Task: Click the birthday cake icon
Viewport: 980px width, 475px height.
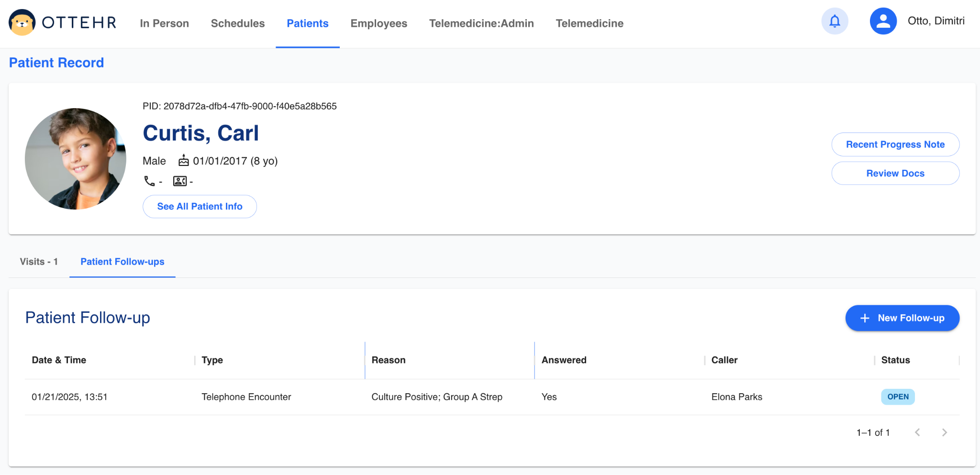Action: point(184,161)
